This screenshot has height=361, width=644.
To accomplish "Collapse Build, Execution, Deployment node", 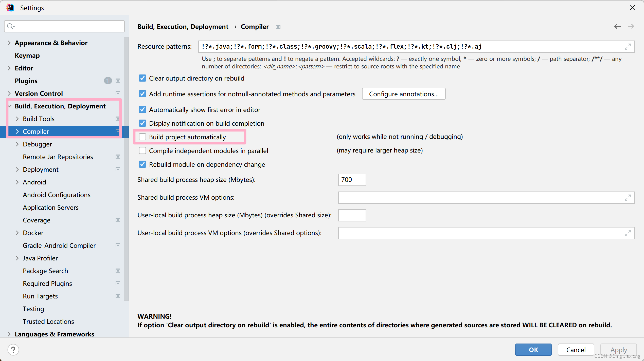I will coord(10,106).
